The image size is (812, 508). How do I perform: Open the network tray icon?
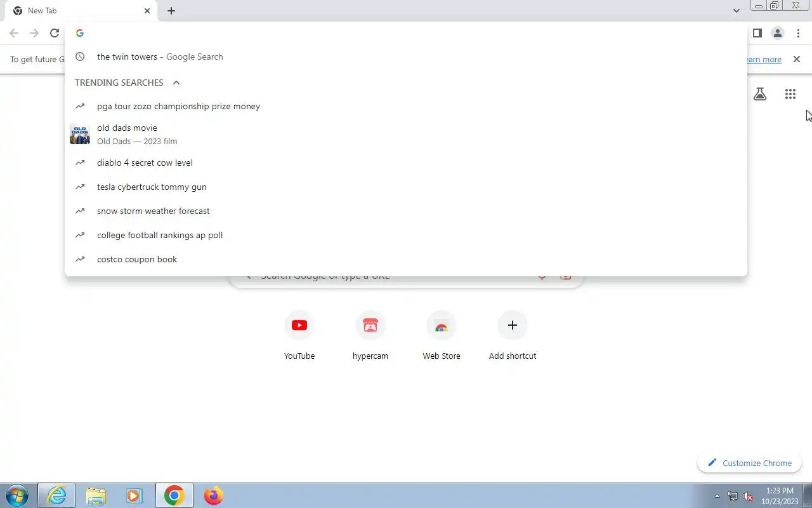pos(733,496)
